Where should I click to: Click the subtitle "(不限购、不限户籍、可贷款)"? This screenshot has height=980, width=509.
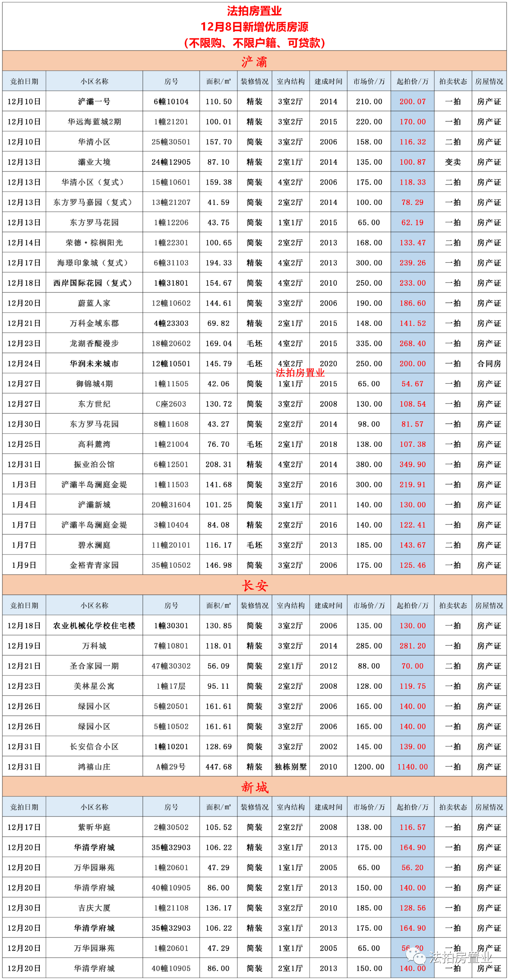(x=254, y=43)
